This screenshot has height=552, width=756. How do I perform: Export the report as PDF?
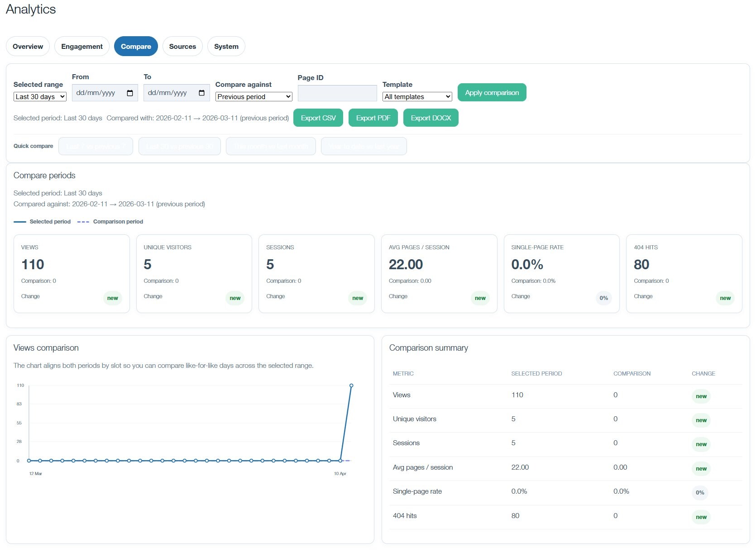(373, 118)
